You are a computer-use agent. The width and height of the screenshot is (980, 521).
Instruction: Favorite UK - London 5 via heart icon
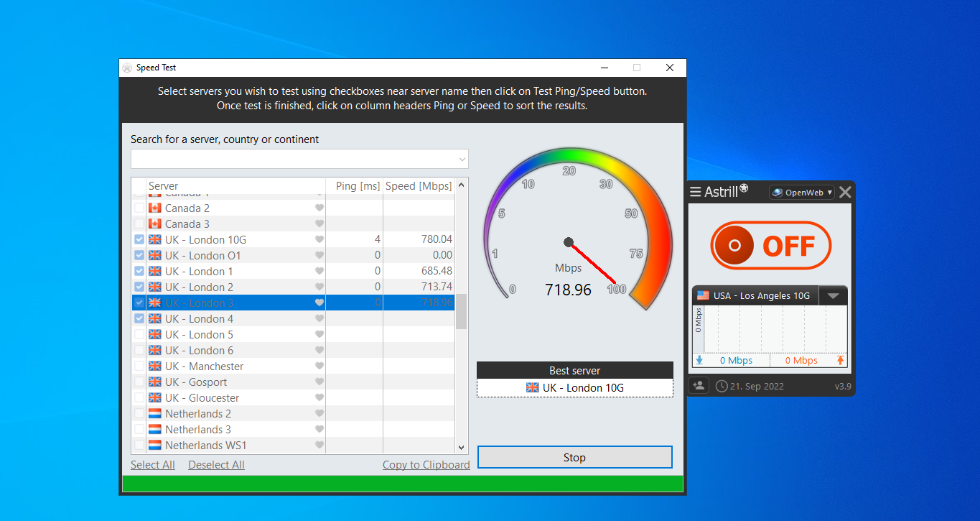(319, 335)
